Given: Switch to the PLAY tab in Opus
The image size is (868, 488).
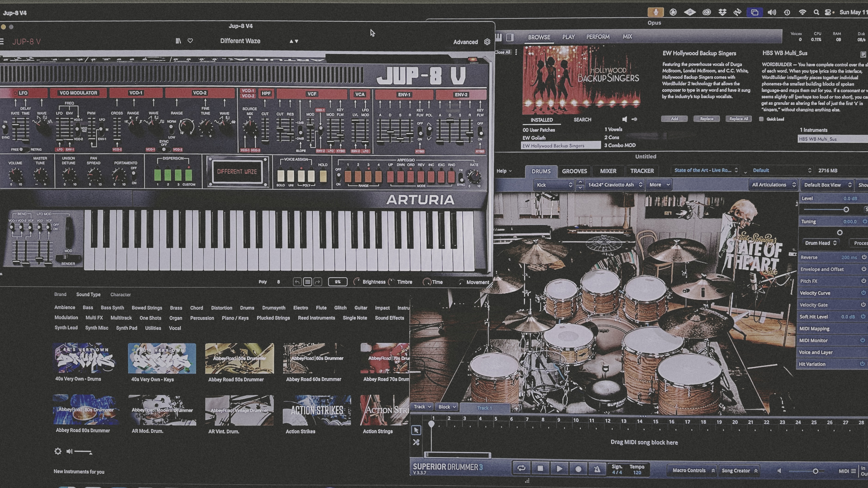Looking at the screenshot, I should (568, 37).
